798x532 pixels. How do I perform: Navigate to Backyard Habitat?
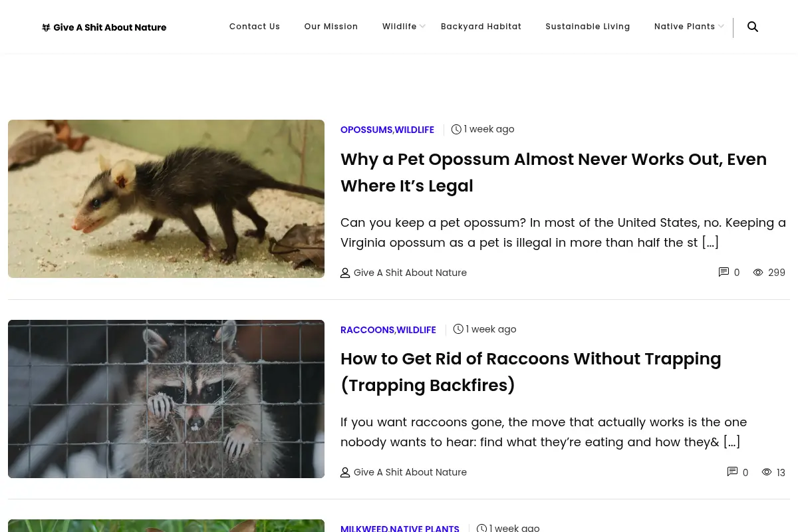[481, 27]
